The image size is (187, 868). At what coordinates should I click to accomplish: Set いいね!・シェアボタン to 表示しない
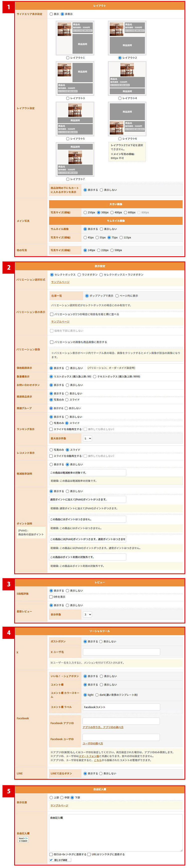[x=101, y=676]
